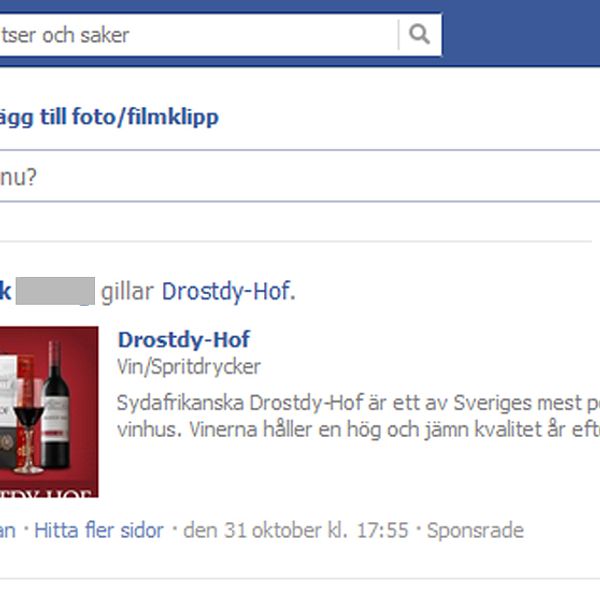This screenshot has height=600, width=600.
Task: Click empty blue header bar beside search
Action: click(520, 34)
